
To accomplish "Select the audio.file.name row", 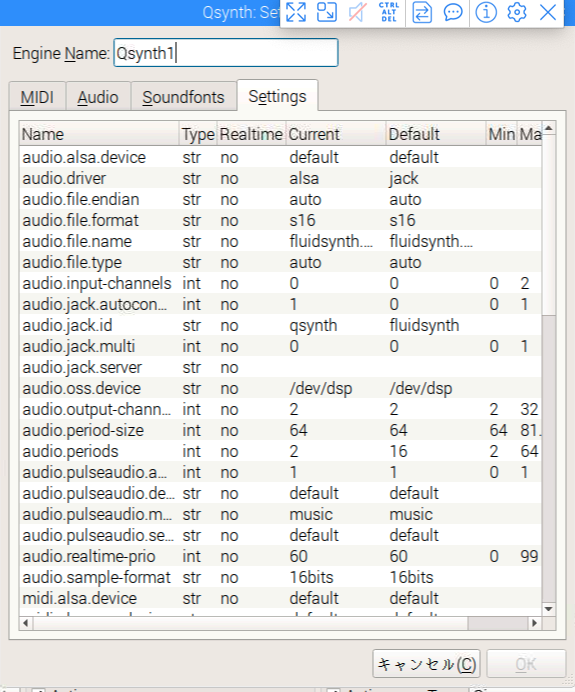I will pos(280,241).
